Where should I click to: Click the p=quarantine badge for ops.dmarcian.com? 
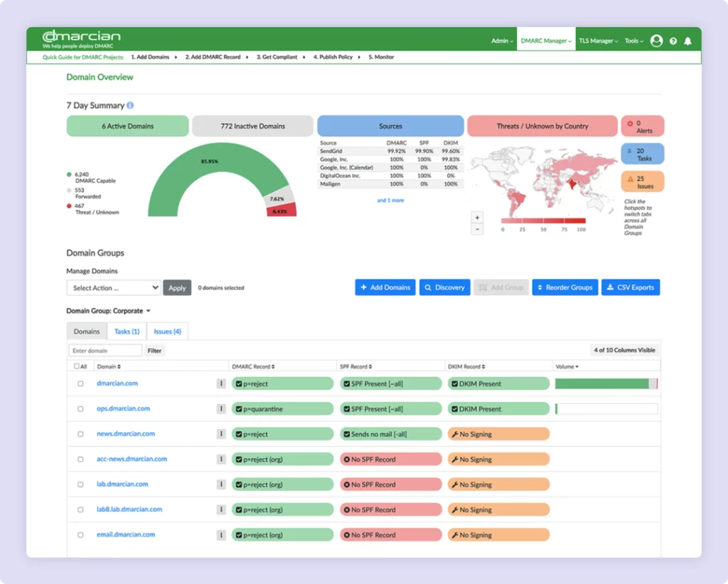(x=282, y=409)
